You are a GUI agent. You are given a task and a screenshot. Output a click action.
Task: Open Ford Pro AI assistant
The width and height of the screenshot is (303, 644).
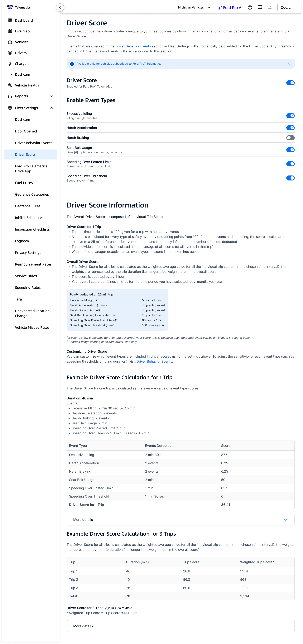click(230, 7)
